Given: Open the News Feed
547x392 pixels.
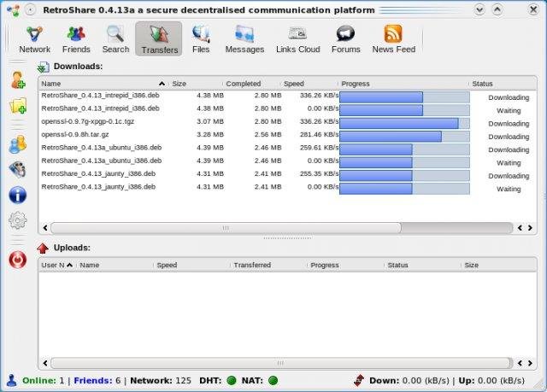Looking at the screenshot, I should pyautogui.click(x=393, y=39).
